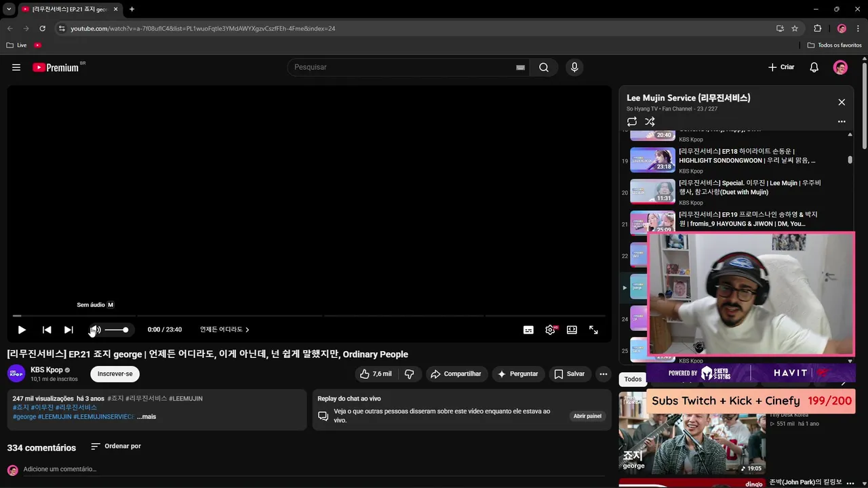
Task: Open site info icon in address bar
Action: (x=62, y=28)
